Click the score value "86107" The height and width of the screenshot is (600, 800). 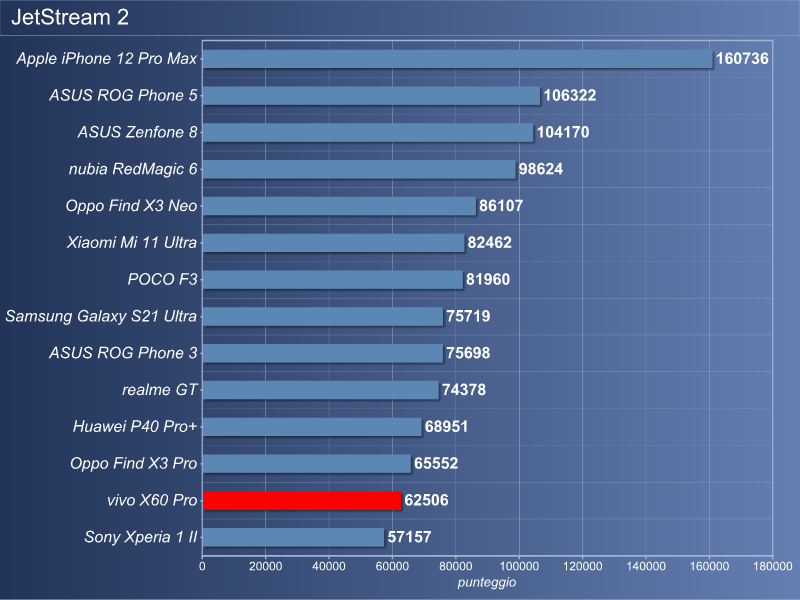501,206
